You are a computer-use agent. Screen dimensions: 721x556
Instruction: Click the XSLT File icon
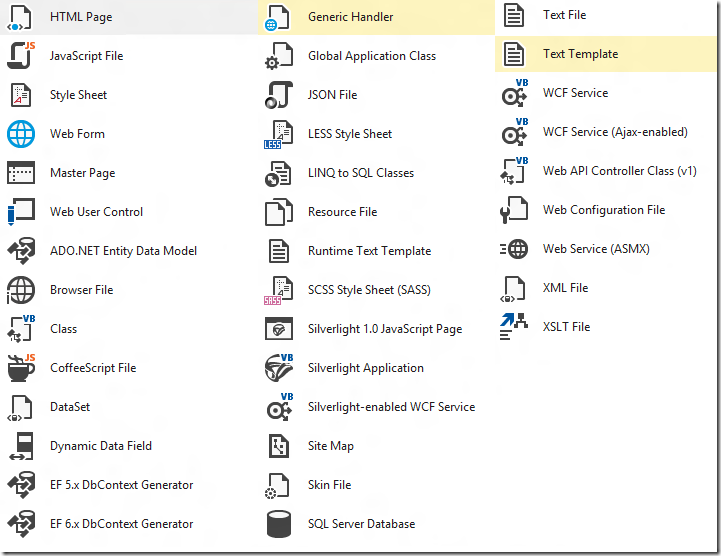pyautogui.click(x=514, y=327)
